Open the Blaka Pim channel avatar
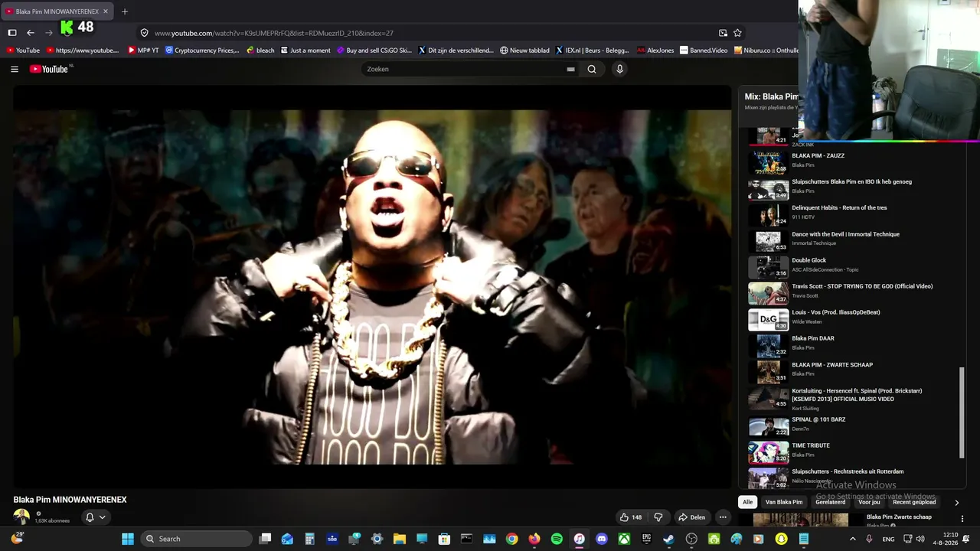 pyautogui.click(x=21, y=517)
